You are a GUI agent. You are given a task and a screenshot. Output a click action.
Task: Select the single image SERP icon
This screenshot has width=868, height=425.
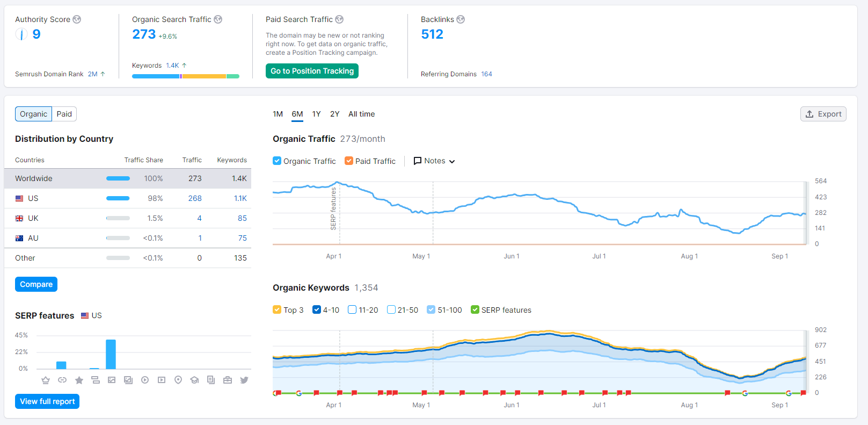[112, 380]
